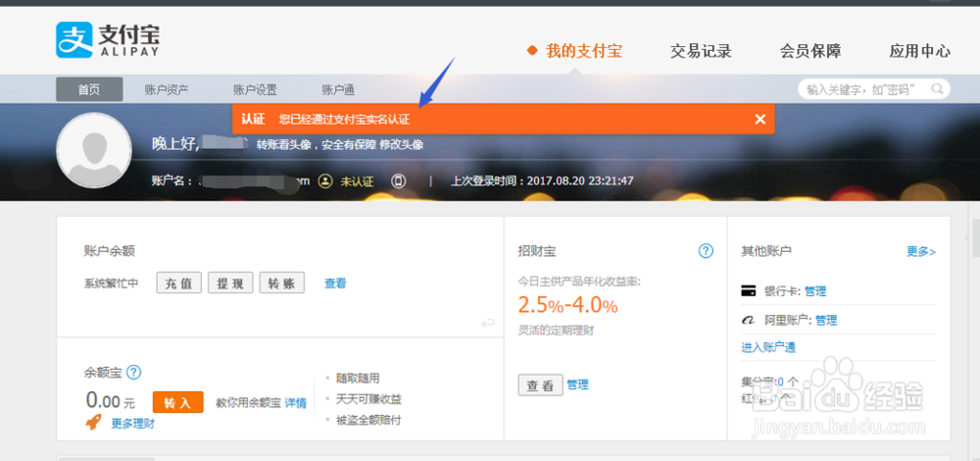The height and width of the screenshot is (461, 980).
Task: Click the 上次登录时间 text
Action: 542,181
